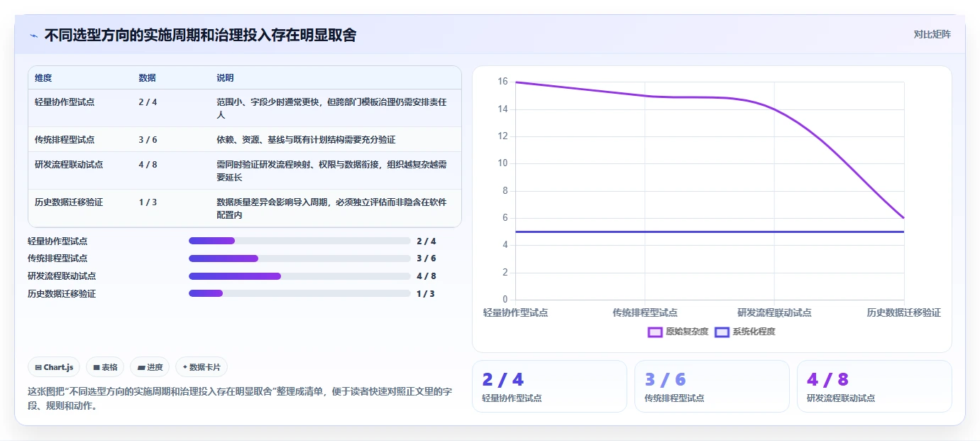Click the lightning icon beside the card title

[x=33, y=36]
